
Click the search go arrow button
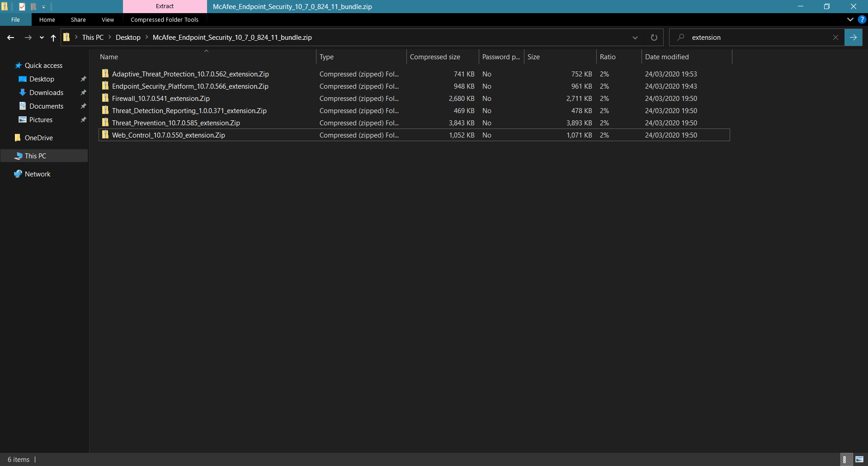click(853, 38)
